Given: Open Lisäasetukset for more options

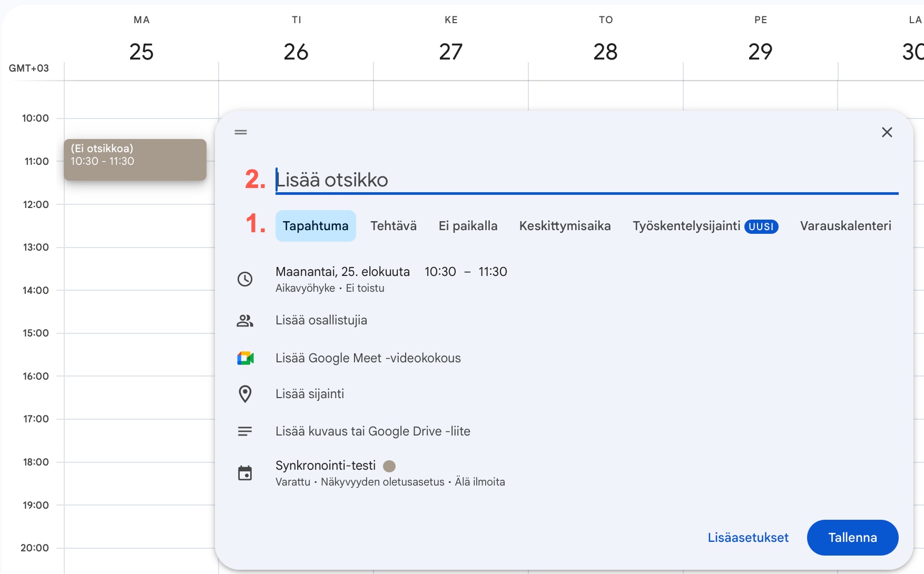Looking at the screenshot, I should point(748,538).
